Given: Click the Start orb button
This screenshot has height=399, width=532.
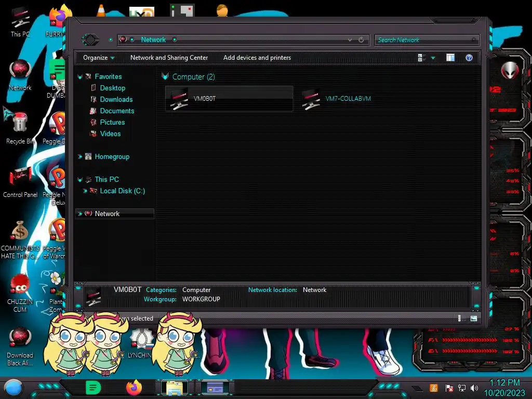Looking at the screenshot, I should point(14,388).
